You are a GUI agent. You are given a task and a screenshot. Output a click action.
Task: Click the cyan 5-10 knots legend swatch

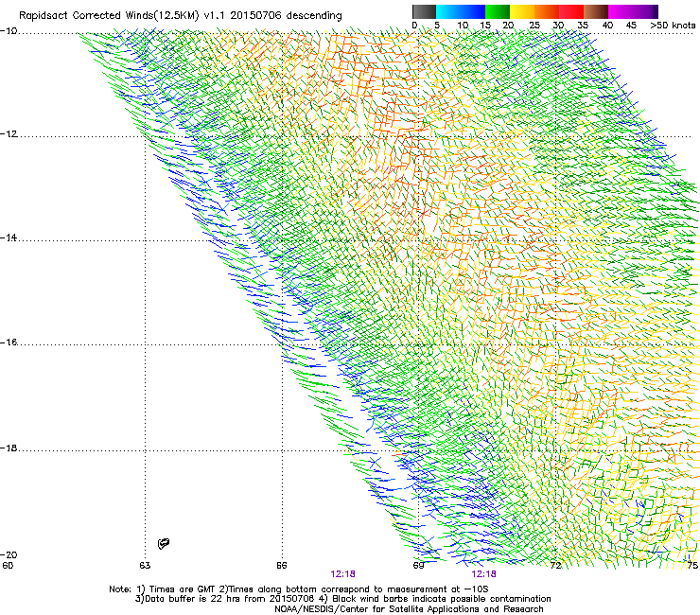(448, 11)
